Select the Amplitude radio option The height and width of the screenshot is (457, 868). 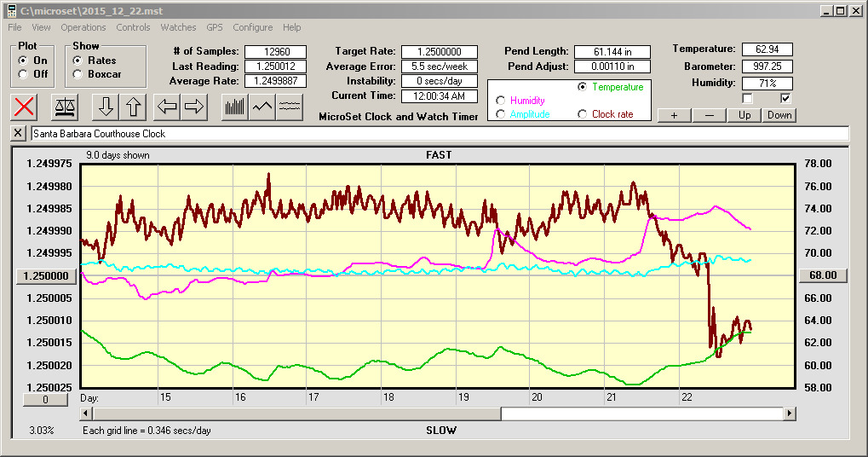tap(500, 114)
